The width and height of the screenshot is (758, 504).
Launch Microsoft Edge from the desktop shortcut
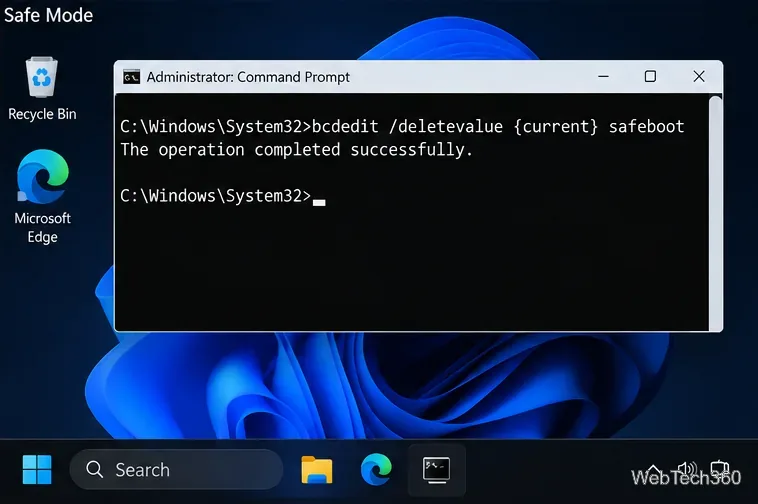tap(43, 196)
